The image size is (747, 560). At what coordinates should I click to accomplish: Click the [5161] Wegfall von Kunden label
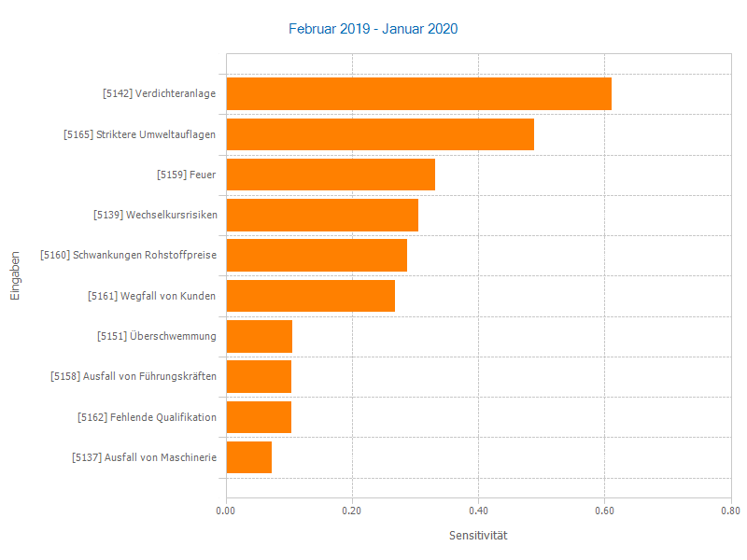pos(151,296)
